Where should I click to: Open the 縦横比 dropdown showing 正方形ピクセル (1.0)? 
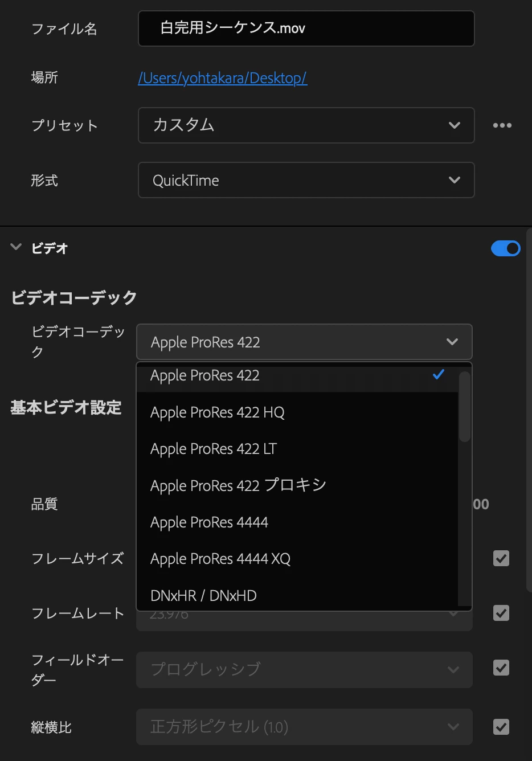coord(304,727)
